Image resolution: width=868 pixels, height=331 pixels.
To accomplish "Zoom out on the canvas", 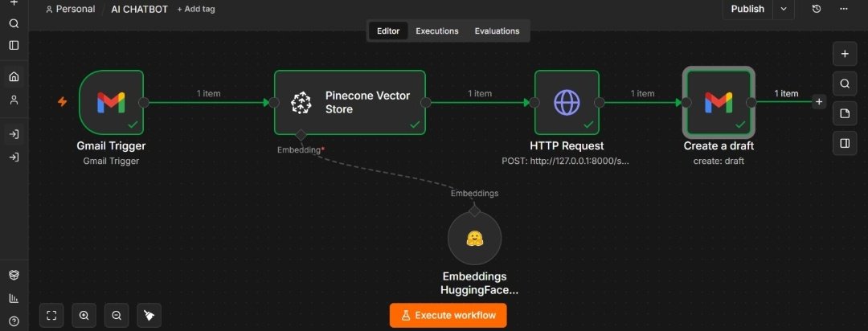I will click(117, 316).
